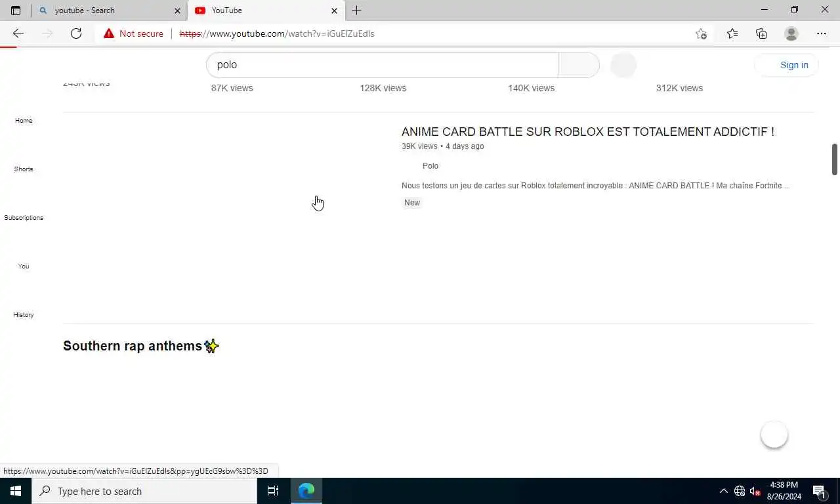Click the Microsoft Edge taskbar icon
The width and height of the screenshot is (840, 504).
(306, 491)
